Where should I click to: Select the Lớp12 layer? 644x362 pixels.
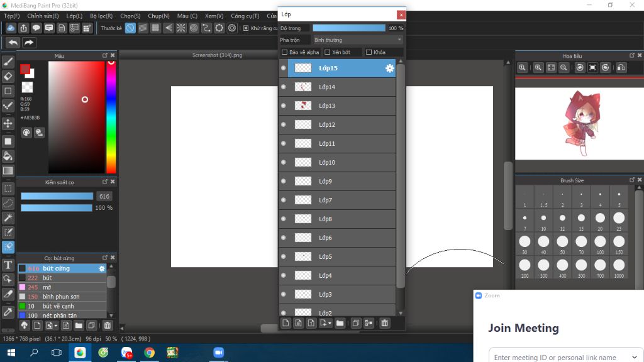pos(337,125)
